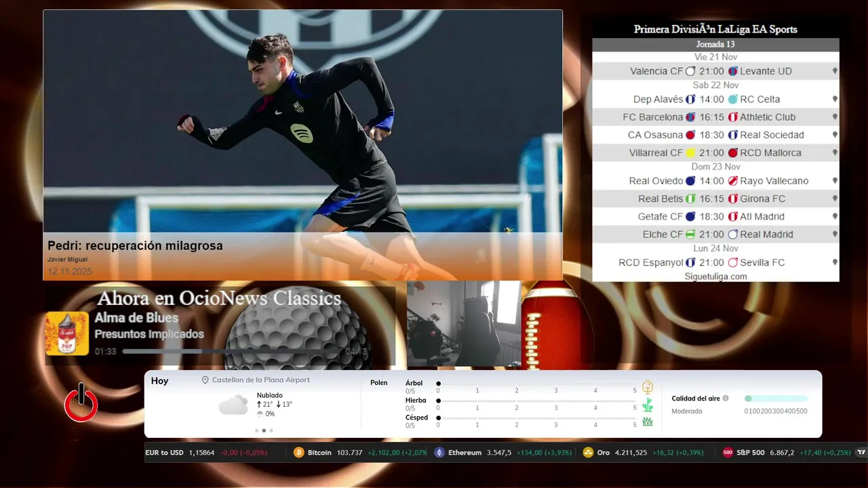
Task: Click the Castellon de la Plana Airport text
Action: (x=260, y=380)
